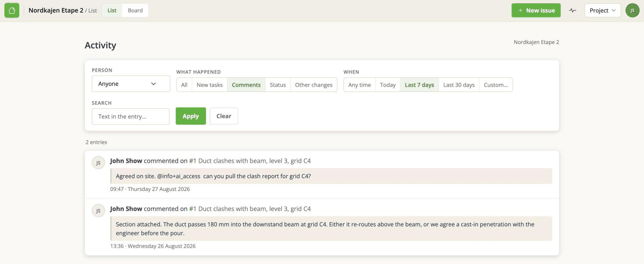The image size is (644, 264).
Task: Clear the activity filters
Action: 224,116
